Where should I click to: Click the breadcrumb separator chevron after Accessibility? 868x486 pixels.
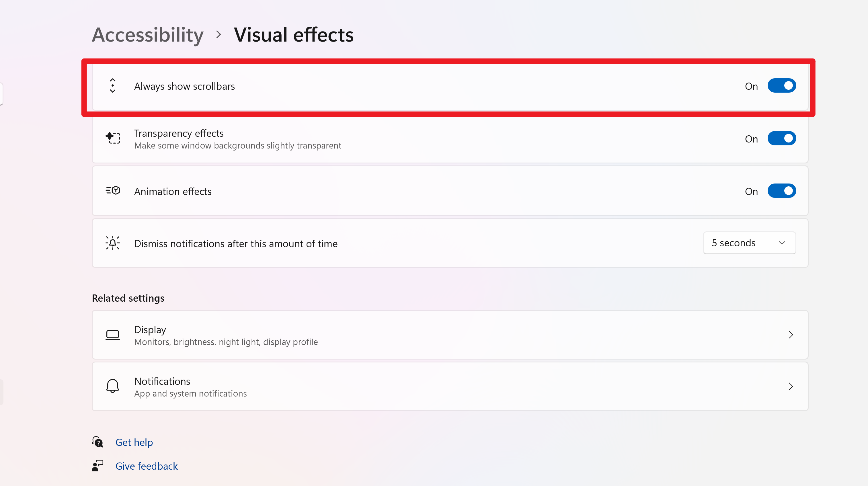(x=219, y=34)
